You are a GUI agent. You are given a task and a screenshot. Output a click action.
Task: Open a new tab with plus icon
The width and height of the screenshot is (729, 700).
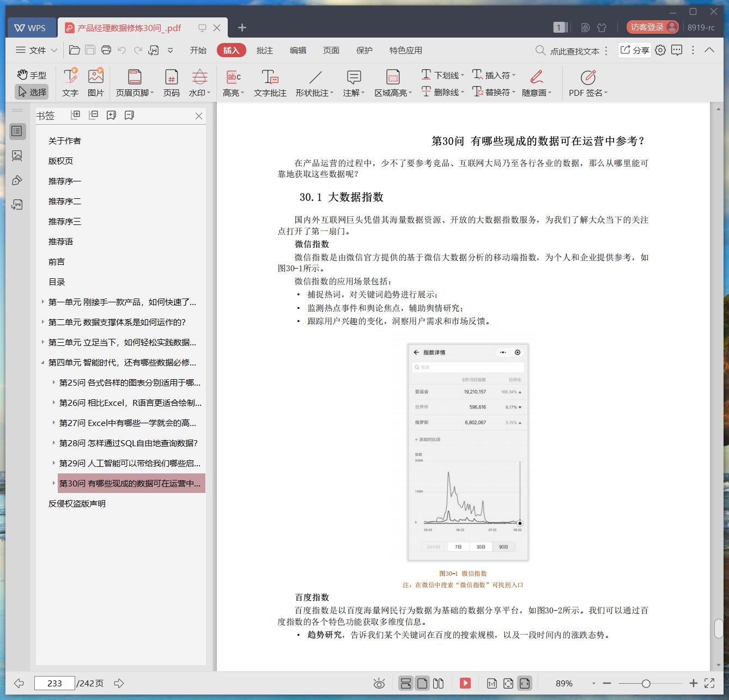pos(242,27)
